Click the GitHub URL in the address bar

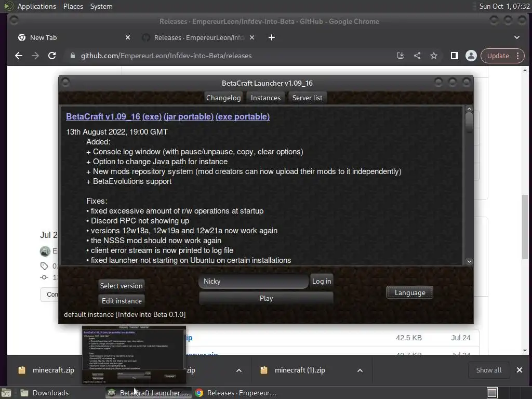pos(166,56)
